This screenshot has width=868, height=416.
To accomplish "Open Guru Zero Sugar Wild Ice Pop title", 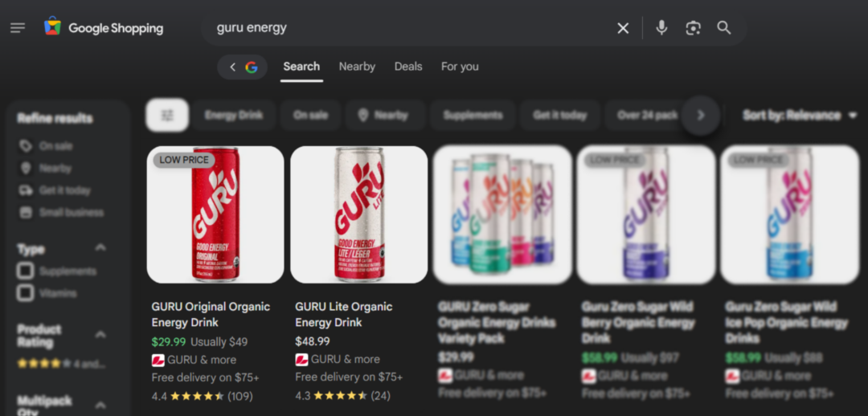I will [x=786, y=322].
